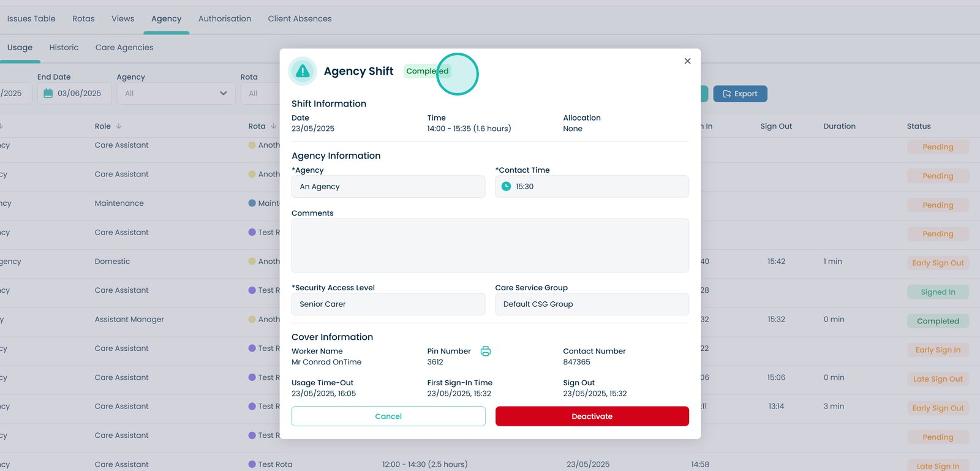This screenshot has width=980, height=471.
Task: Deactivate this agency shift
Action: (592, 416)
